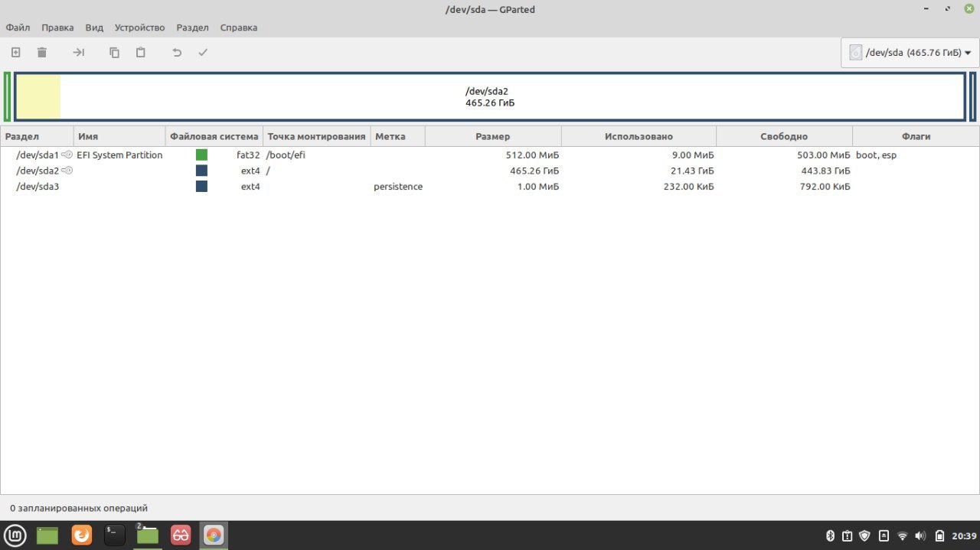Click the Copy partition toolbar icon
980x550 pixels.
click(x=114, y=53)
